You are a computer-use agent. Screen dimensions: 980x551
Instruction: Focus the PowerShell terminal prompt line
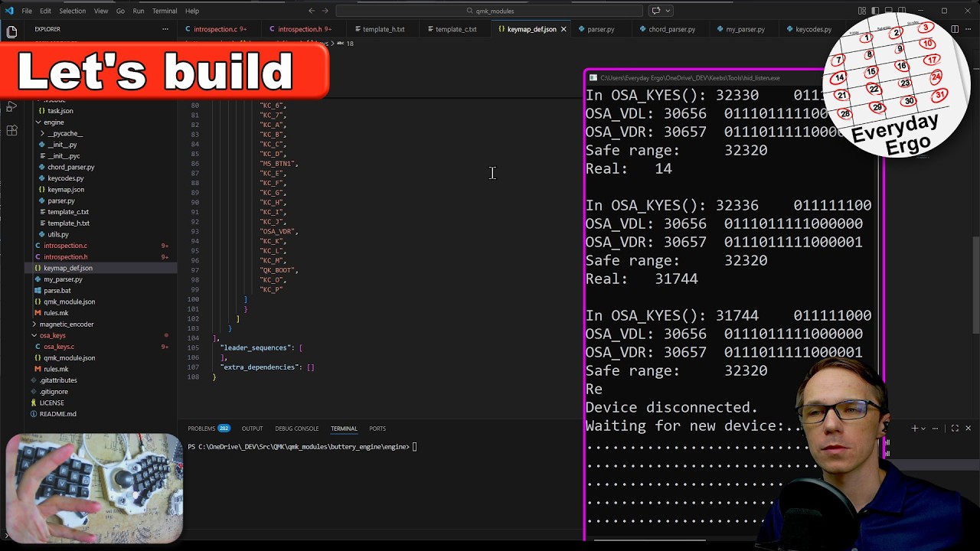pos(302,447)
